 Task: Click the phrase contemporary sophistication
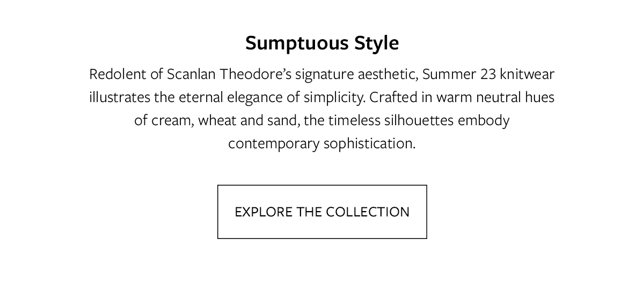point(322,144)
